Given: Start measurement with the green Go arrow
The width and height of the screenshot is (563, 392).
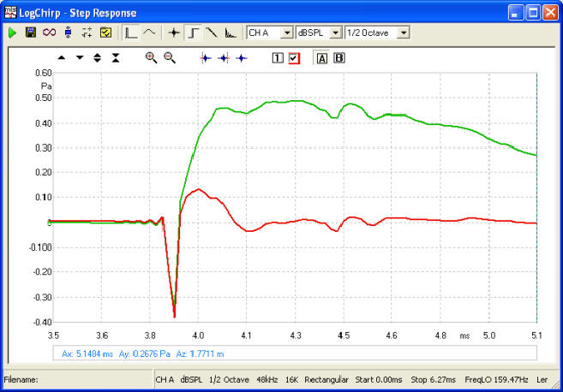Looking at the screenshot, I should tap(12, 33).
